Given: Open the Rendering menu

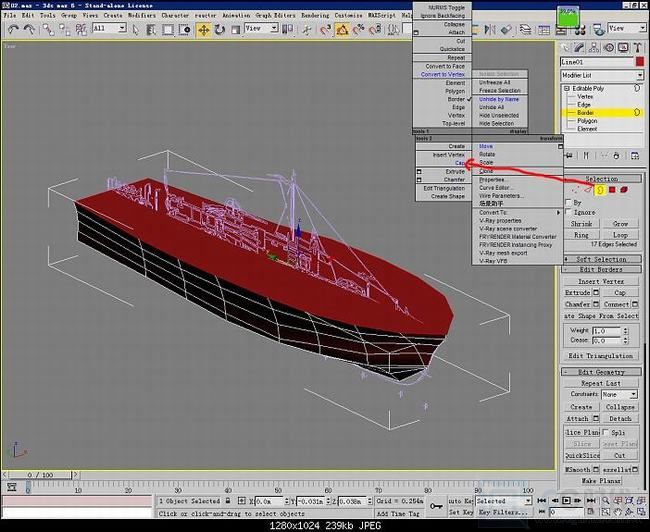Looking at the screenshot, I should tap(315, 15).
